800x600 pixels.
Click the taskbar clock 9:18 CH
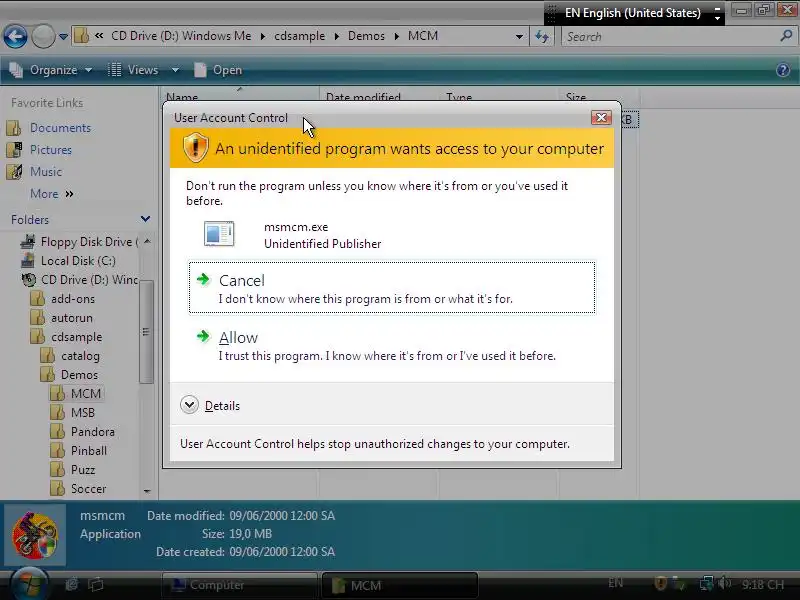coord(763,585)
